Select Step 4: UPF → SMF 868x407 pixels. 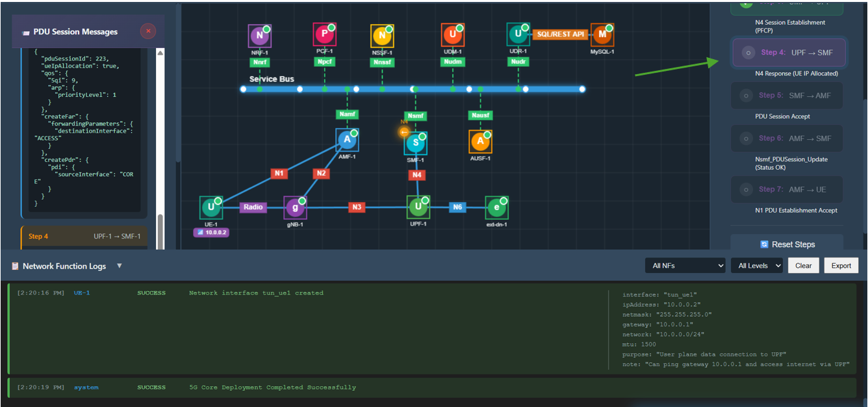pyautogui.click(x=788, y=53)
